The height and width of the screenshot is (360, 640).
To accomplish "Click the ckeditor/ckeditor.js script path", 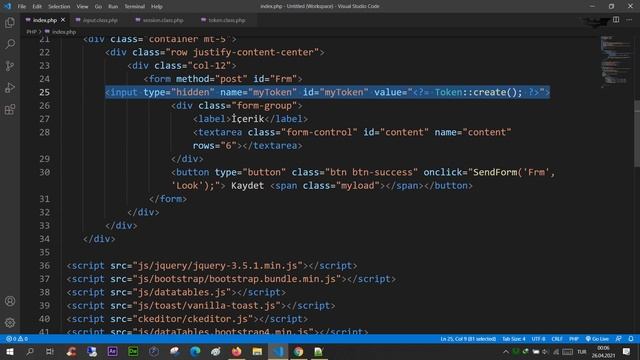I will point(193,319).
